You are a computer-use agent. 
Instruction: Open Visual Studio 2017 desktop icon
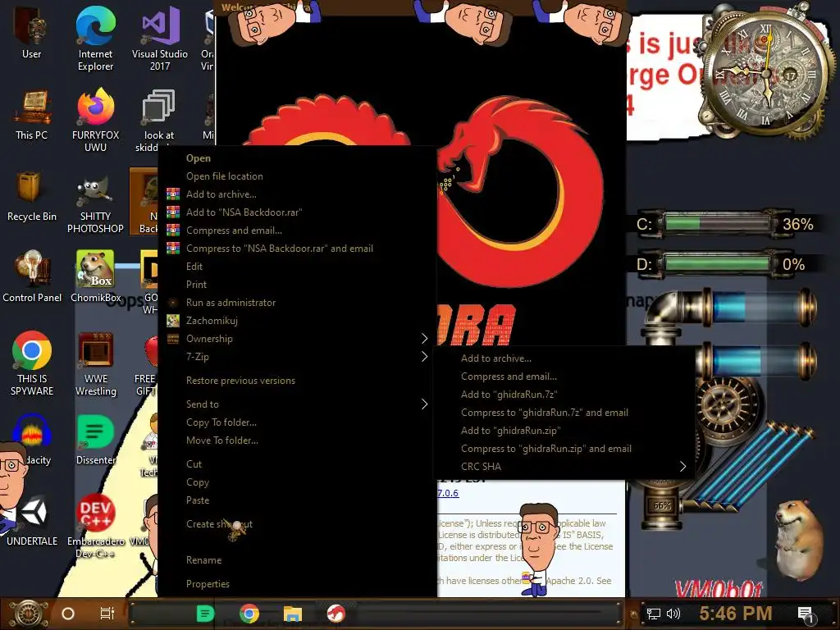click(160, 38)
